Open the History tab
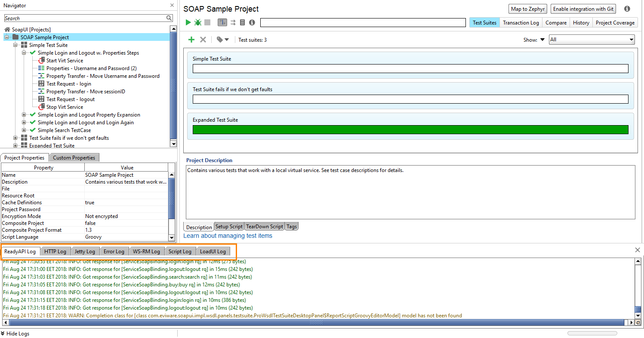The width and height of the screenshot is (644, 338). point(581,22)
